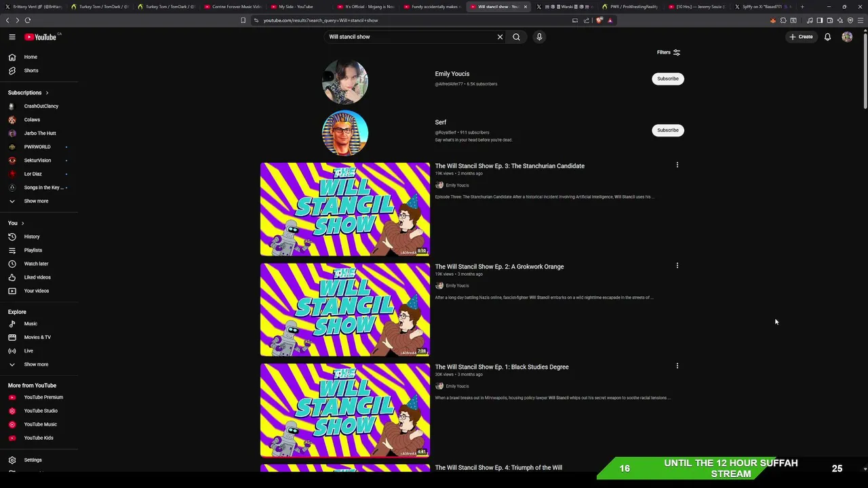The width and height of the screenshot is (868, 488).
Task: Switch to Fundy accidentally makes tab
Action: pyautogui.click(x=433, y=7)
